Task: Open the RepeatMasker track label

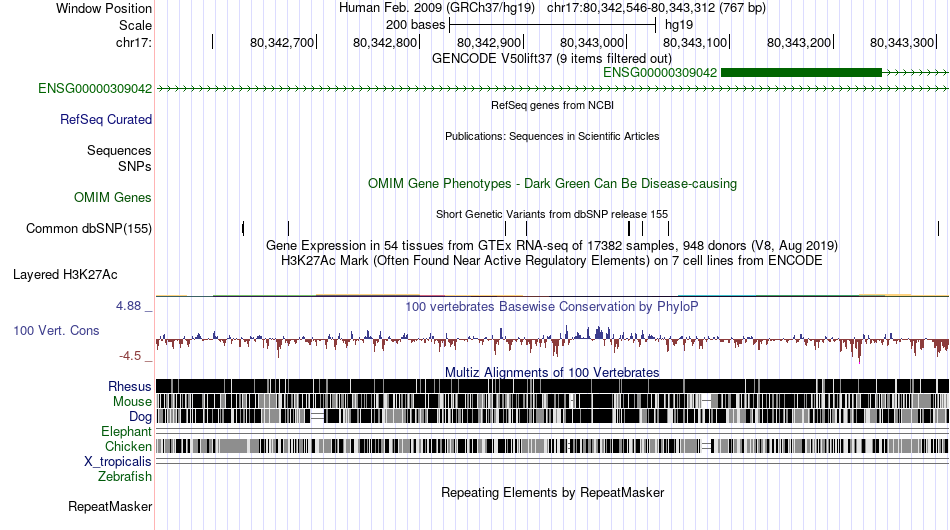Action: [x=110, y=506]
